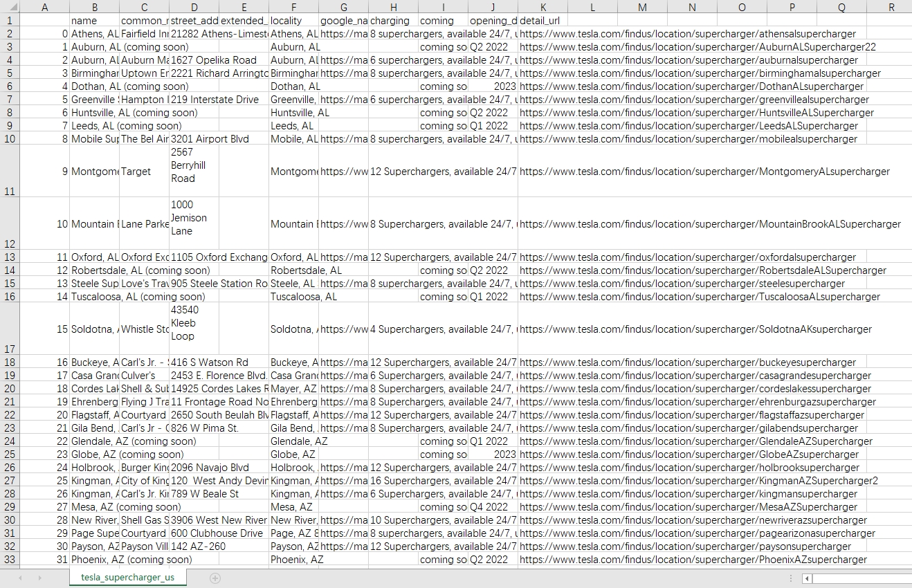Click the '600 Clubhouse Drive' cell
The width and height of the screenshot is (912, 588).
[x=217, y=533]
